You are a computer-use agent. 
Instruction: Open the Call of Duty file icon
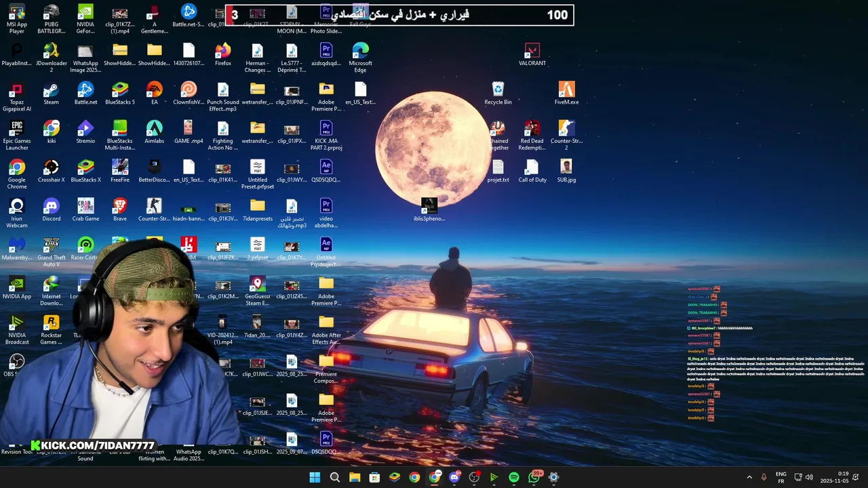tap(532, 171)
